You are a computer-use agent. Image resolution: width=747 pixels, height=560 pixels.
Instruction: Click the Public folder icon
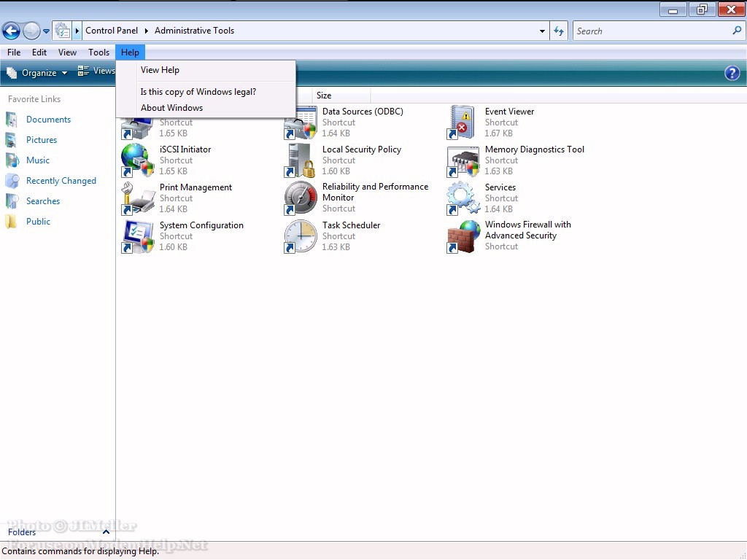tap(12, 222)
